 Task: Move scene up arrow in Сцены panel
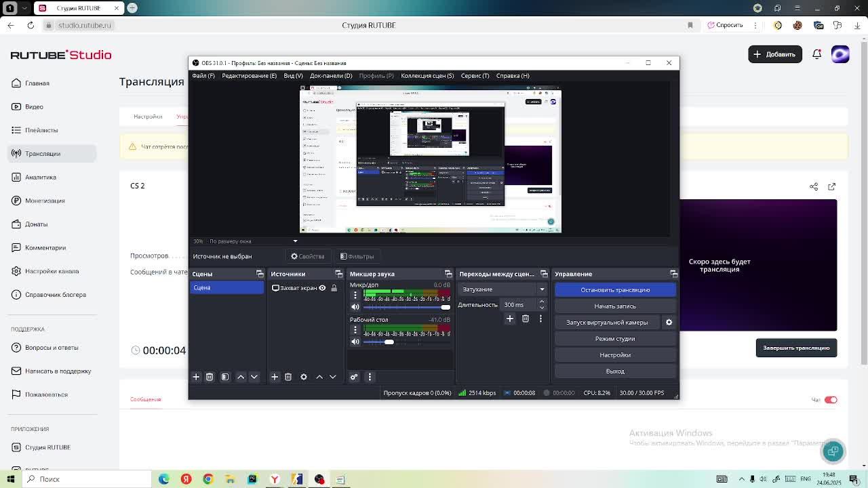pyautogui.click(x=241, y=377)
